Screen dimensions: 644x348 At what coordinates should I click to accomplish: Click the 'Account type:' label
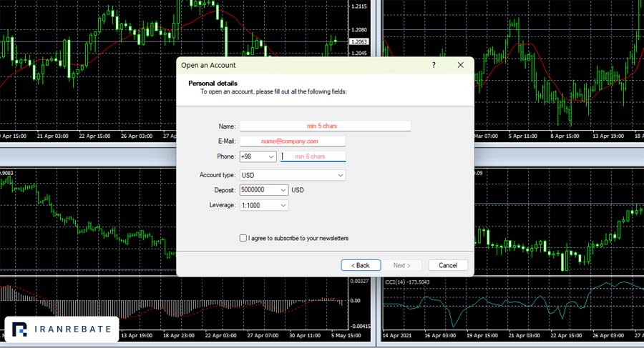click(x=218, y=175)
